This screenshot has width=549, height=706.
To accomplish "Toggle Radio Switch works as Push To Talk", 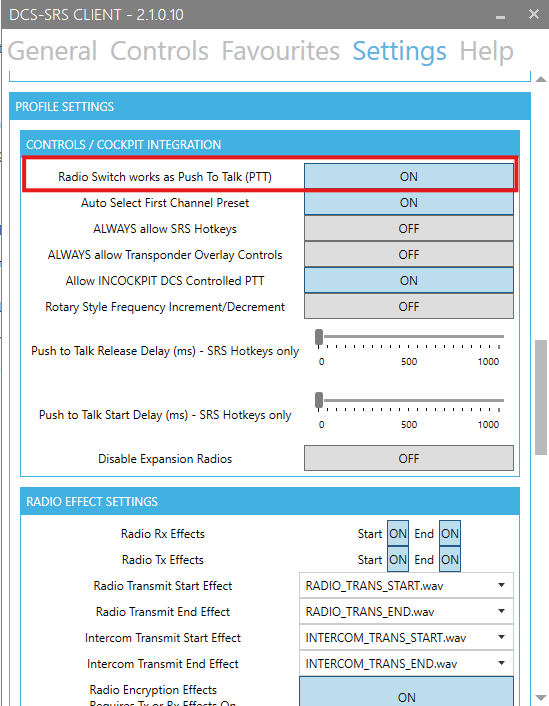I will pos(408,176).
